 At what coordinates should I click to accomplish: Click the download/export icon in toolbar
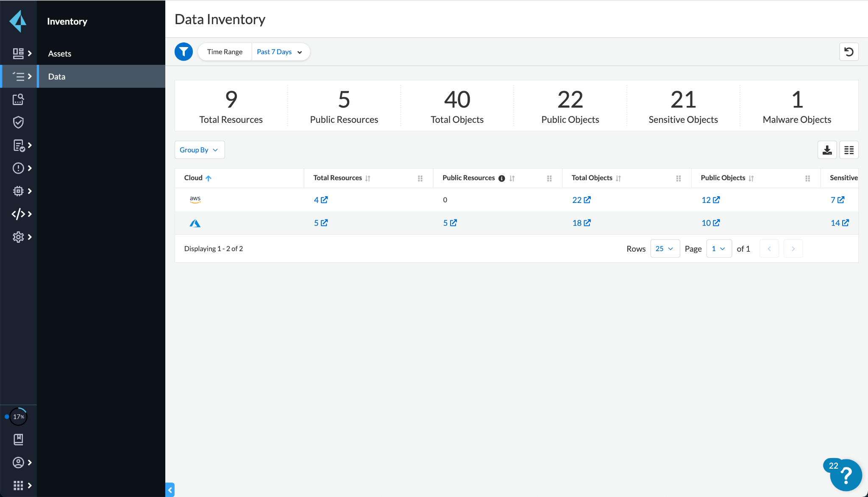(827, 150)
